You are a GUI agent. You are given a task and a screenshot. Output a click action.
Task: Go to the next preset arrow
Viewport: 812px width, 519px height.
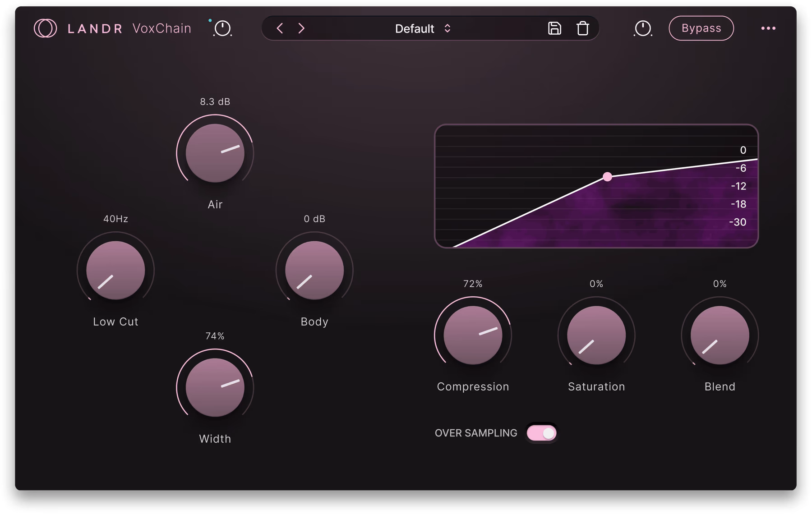tap(301, 28)
